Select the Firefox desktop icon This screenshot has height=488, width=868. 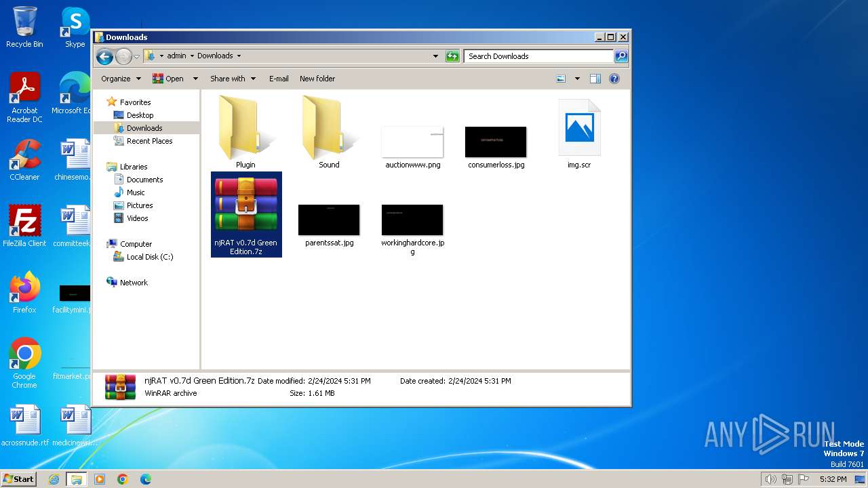(x=24, y=292)
